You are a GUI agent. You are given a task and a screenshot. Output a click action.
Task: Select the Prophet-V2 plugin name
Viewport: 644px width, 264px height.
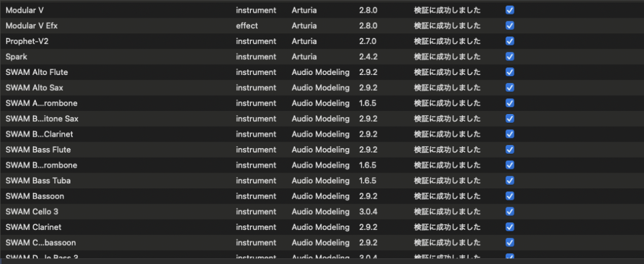(x=28, y=42)
